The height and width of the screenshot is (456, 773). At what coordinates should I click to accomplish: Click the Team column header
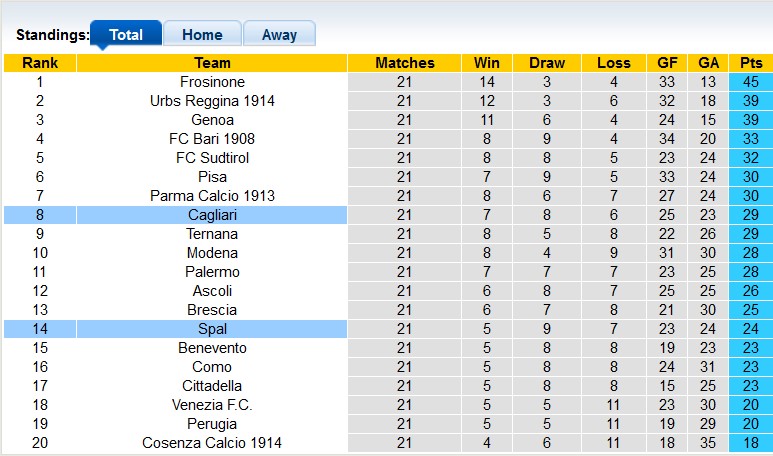[212, 63]
